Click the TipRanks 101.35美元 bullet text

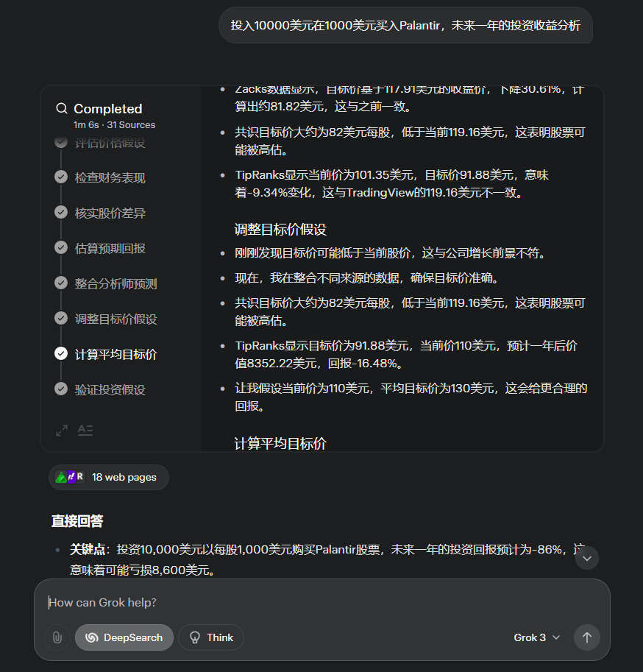coord(391,183)
